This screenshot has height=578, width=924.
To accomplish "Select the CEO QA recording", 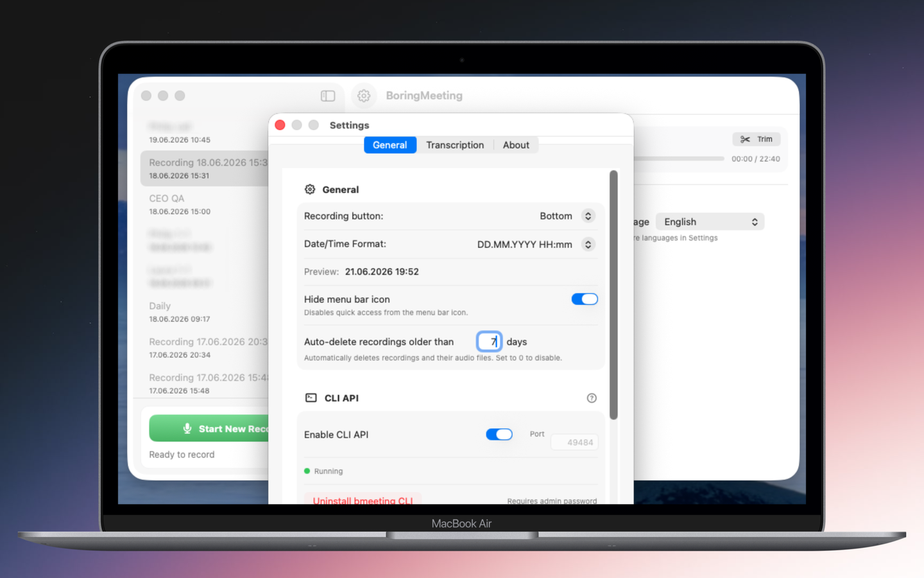I will tap(205, 204).
